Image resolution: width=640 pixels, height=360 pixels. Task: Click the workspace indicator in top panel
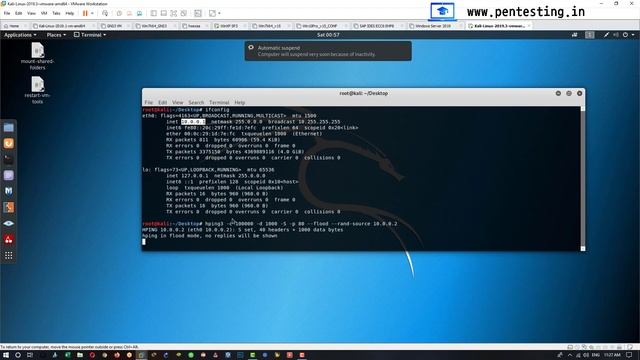pos(590,35)
